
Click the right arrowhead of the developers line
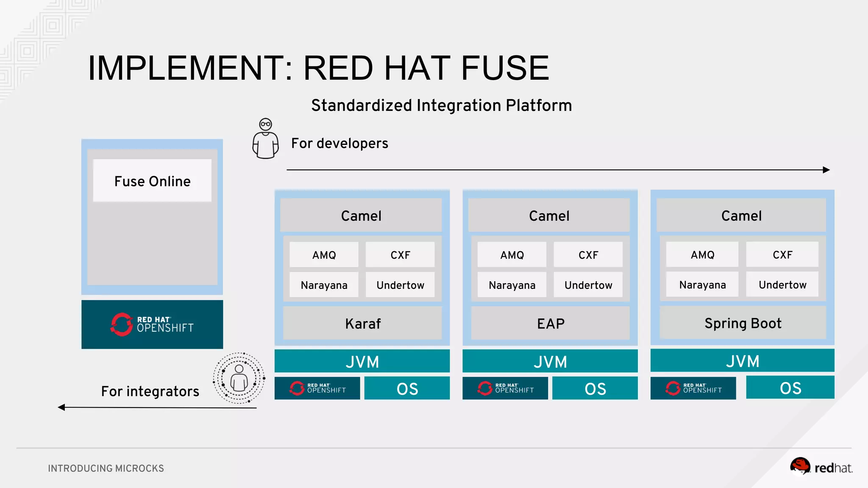pos(826,170)
